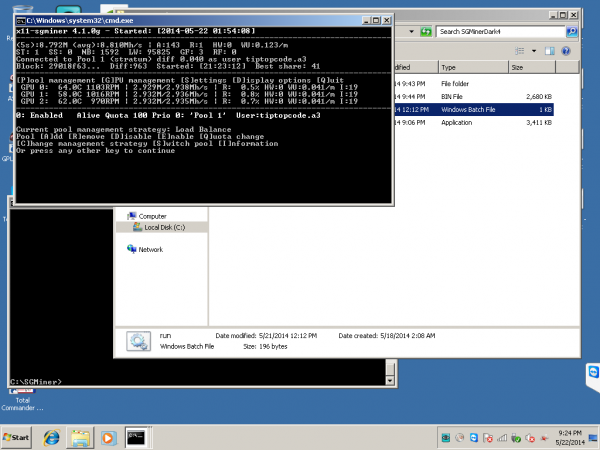Select the Application row of 3,411 KB
Screen dimensions: 600x450
[474, 122]
